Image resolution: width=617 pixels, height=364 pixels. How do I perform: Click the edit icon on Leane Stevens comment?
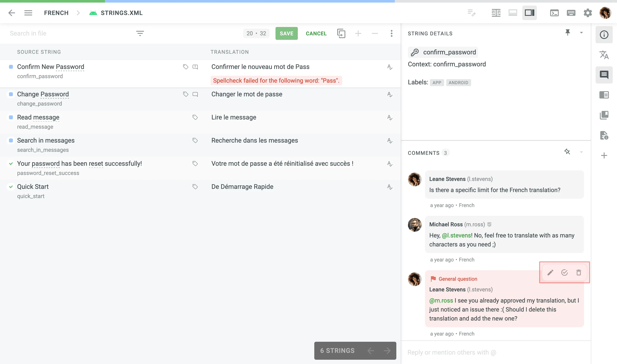point(550,272)
